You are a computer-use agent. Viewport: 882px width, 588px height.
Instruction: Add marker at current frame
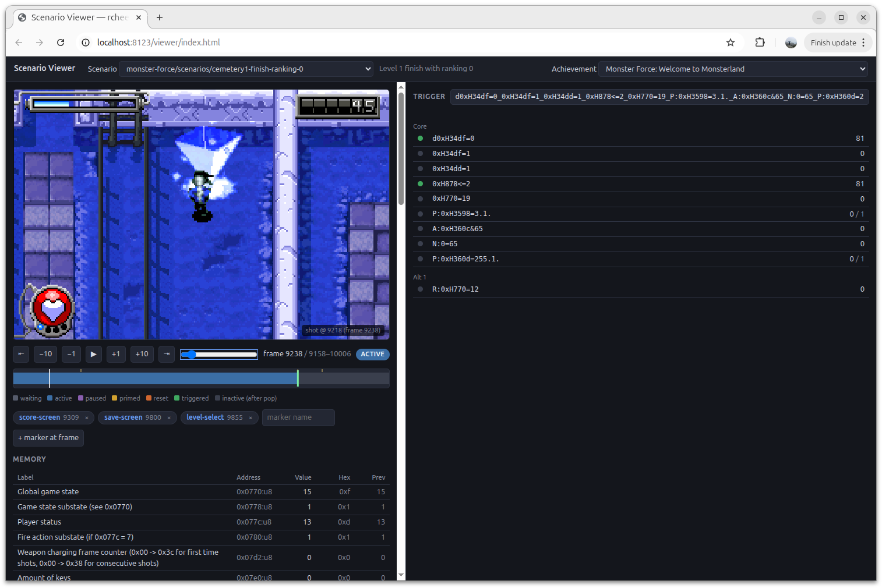point(48,438)
